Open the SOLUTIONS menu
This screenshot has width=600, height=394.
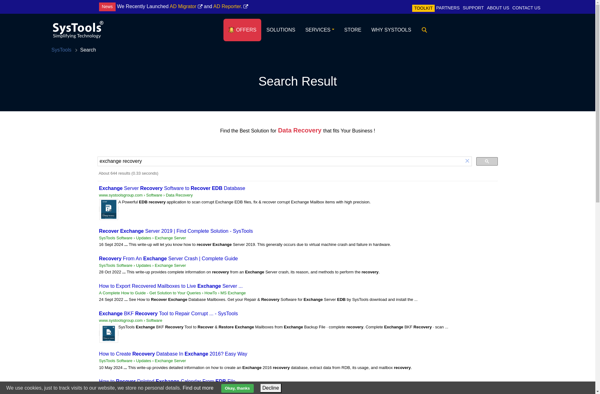(x=280, y=30)
